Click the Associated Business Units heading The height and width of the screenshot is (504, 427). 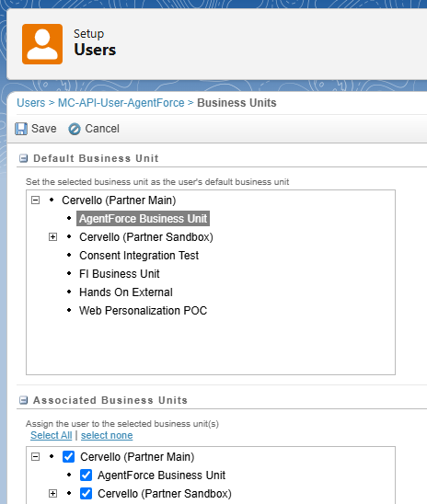coord(110,400)
